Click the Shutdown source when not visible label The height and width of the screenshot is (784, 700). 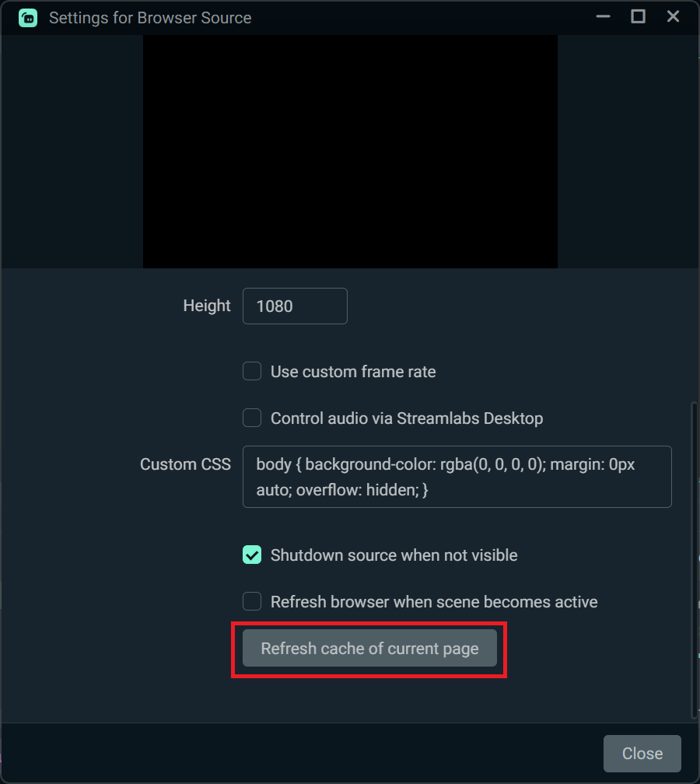394,555
